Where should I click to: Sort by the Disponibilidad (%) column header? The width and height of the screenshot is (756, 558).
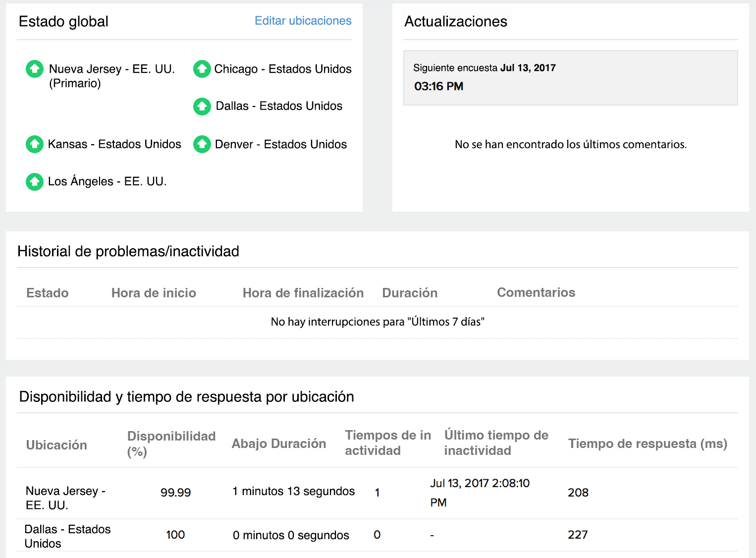(171, 444)
